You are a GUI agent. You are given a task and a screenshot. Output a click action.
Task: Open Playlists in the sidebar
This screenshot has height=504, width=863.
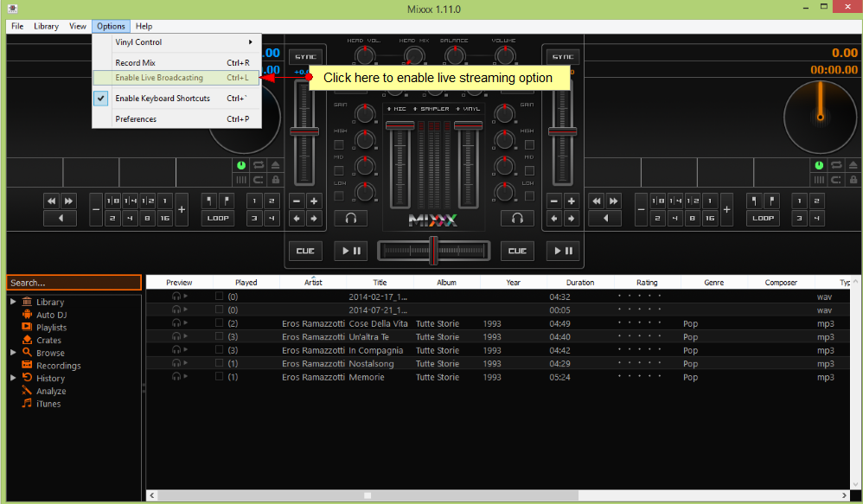pos(51,328)
